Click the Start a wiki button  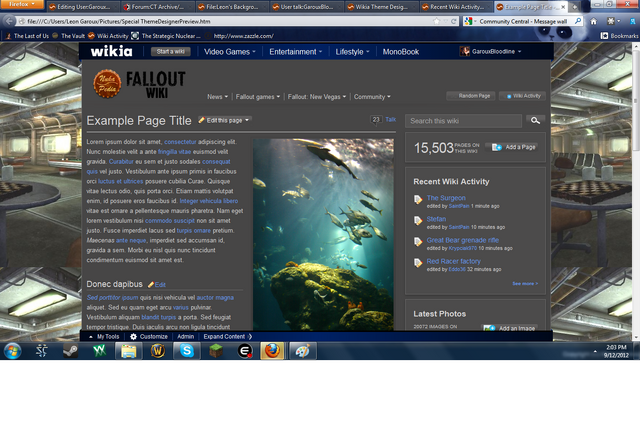pyautogui.click(x=171, y=51)
